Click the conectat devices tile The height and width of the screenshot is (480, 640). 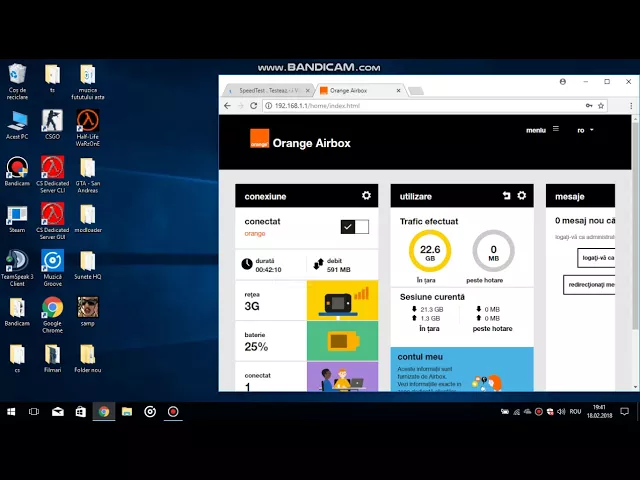tap(307, 377)
